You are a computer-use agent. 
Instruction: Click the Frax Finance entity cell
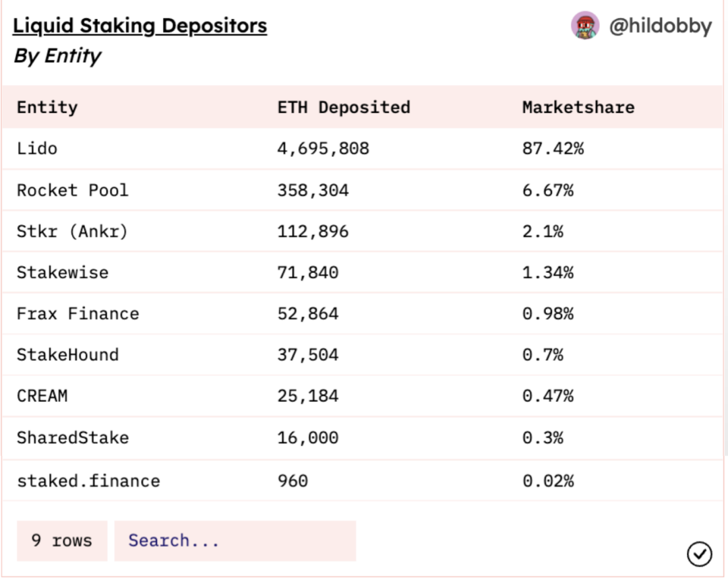(78, 314)
